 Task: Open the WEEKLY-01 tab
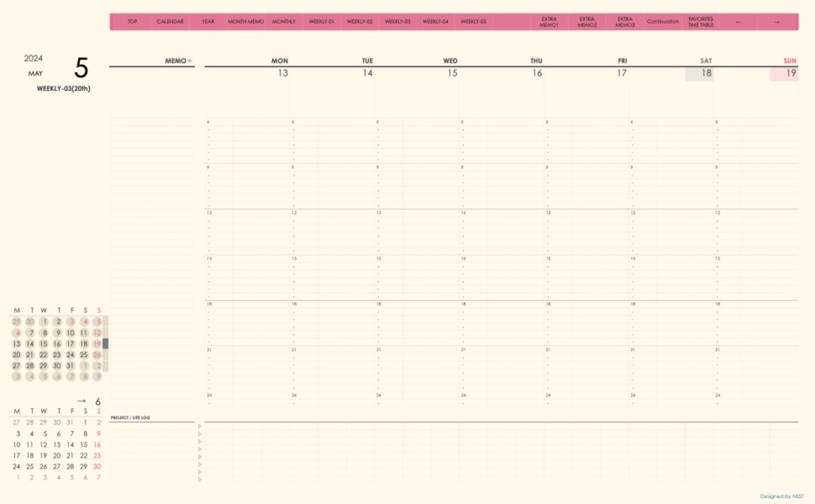point(322,22)
